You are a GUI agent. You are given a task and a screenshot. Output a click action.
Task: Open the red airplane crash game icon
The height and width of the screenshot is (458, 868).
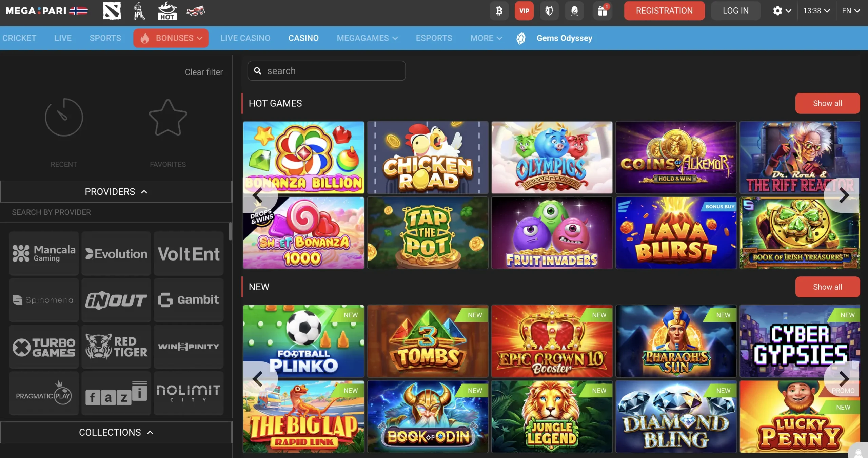[195, 11]
